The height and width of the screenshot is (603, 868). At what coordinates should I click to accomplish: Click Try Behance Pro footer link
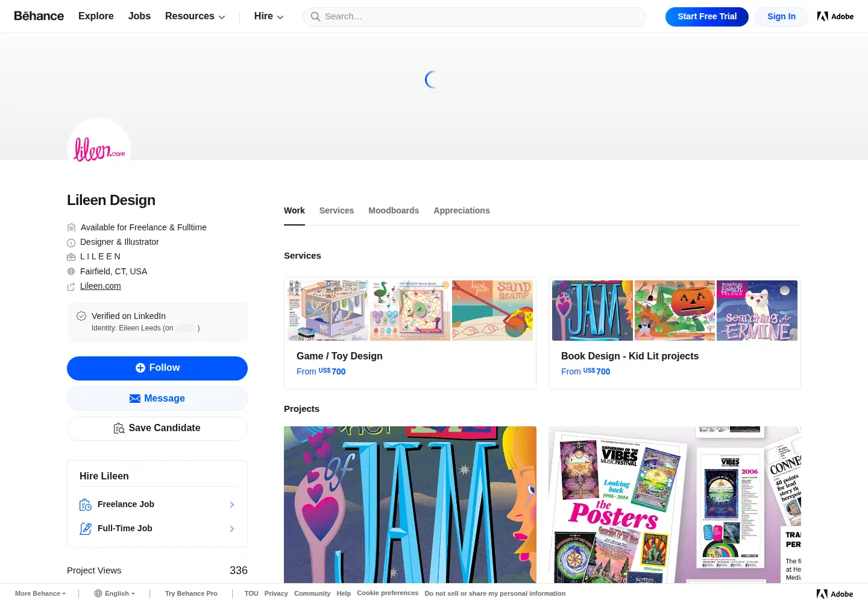point(191,593)
